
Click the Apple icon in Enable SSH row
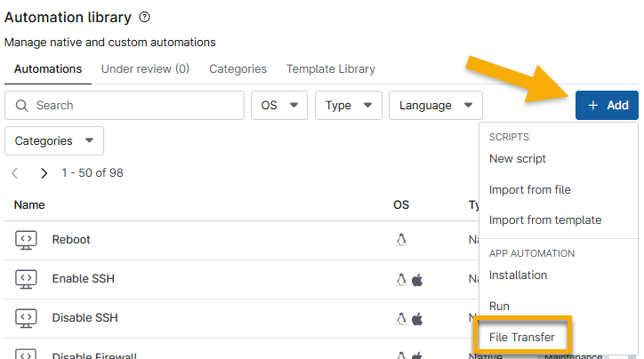tap(417, 280)
